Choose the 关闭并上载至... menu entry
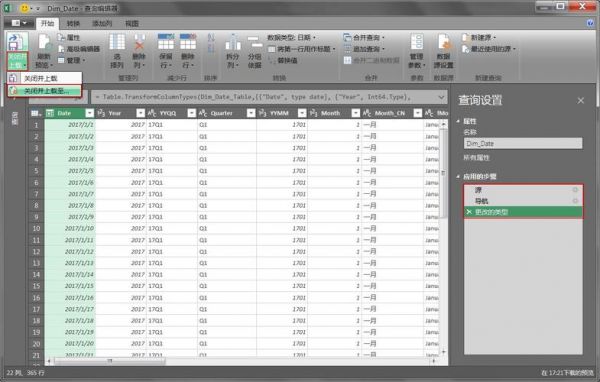Viewport: 600px width, 382px height. pos(44,91)
